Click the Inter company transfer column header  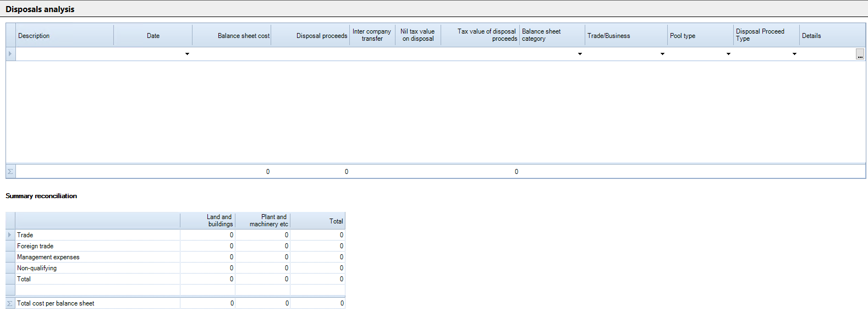(372, 36)
